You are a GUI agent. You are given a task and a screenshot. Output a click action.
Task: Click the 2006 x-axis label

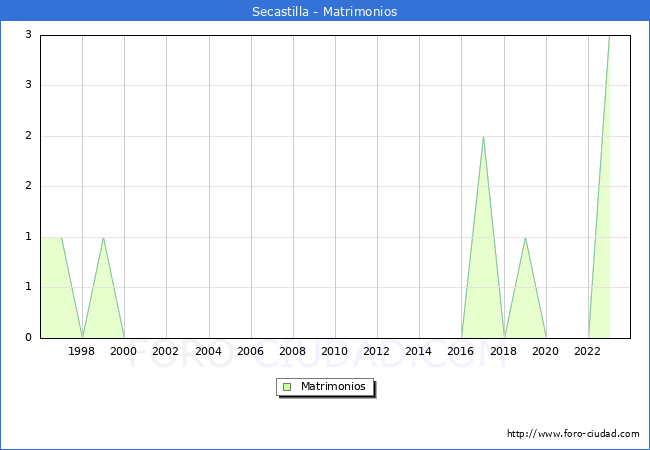pyautogui.click(x=250, y=351)
